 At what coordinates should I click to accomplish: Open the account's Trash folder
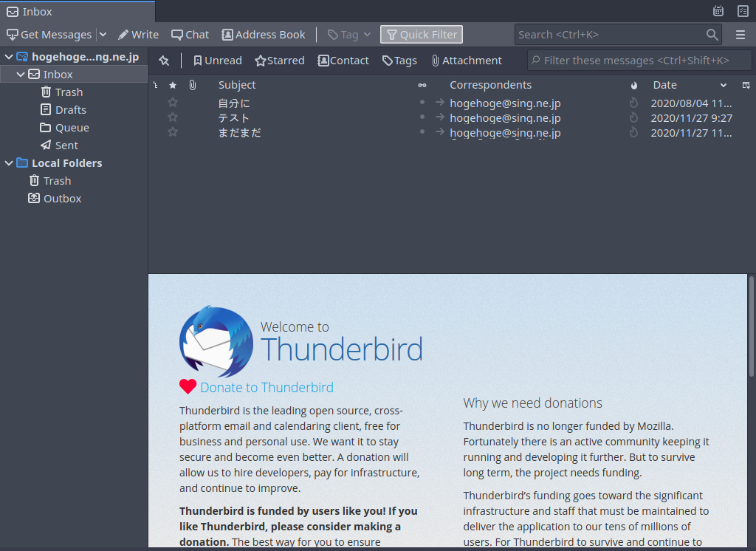(x=62, y=92)
